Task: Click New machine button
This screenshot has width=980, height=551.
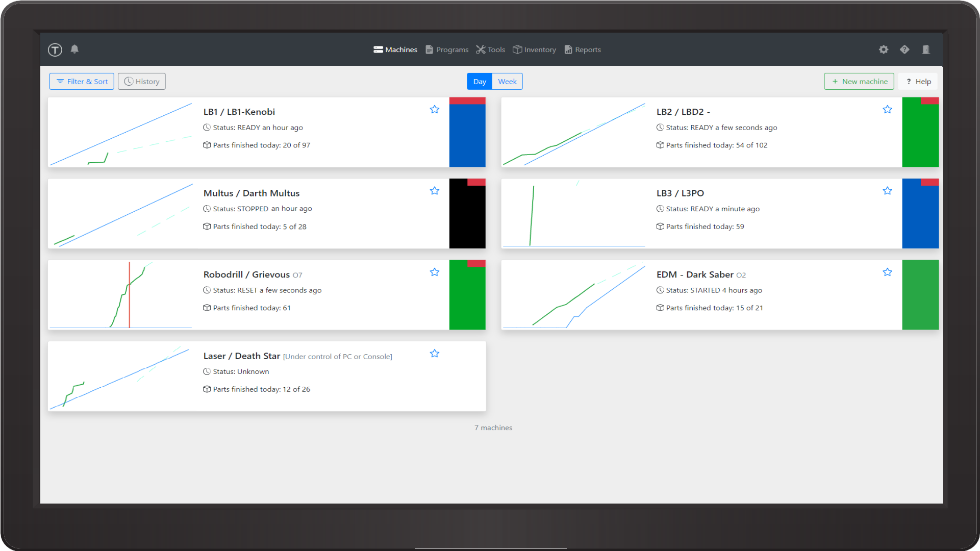Action: (860, 81)
